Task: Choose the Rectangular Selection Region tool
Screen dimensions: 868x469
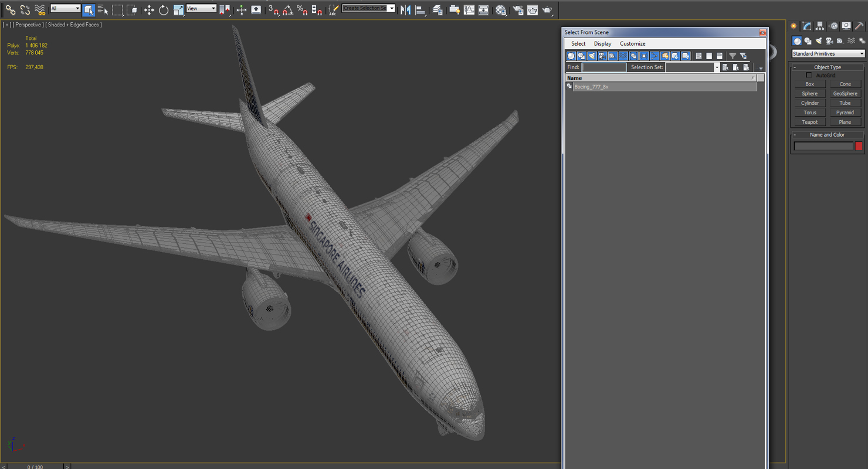Action: pyautogui.click(x=118, y=9)
